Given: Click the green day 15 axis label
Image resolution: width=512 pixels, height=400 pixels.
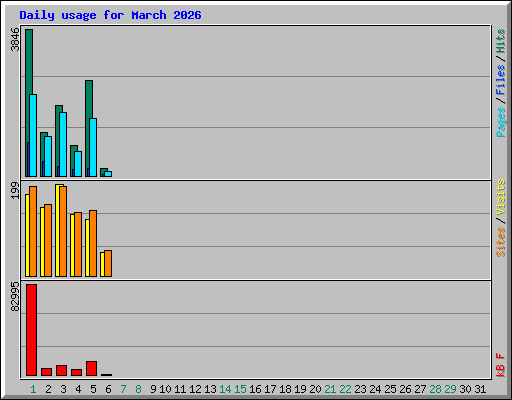Looking at the screenshot, I should pyautogui.click(x=240, y=389).
